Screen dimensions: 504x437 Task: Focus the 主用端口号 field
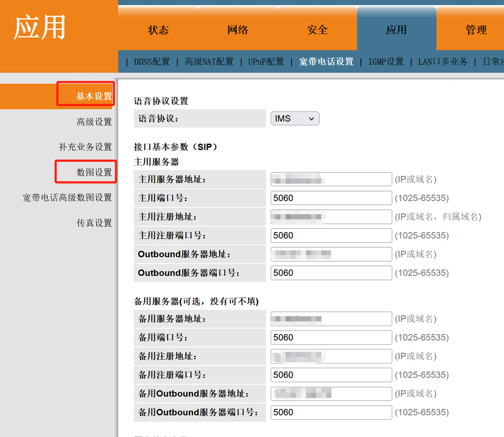click(331, 198)
